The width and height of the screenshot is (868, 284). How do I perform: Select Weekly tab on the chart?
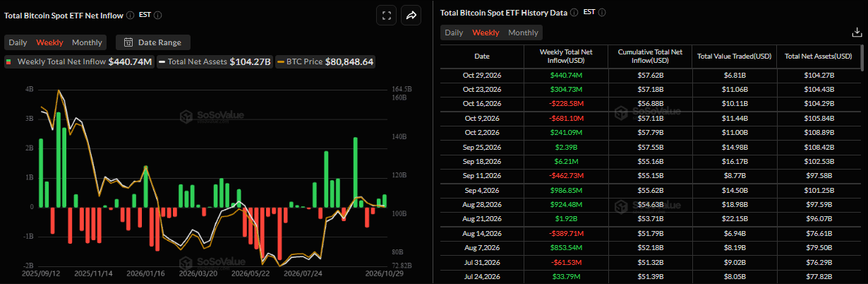[x=49, y=42]
